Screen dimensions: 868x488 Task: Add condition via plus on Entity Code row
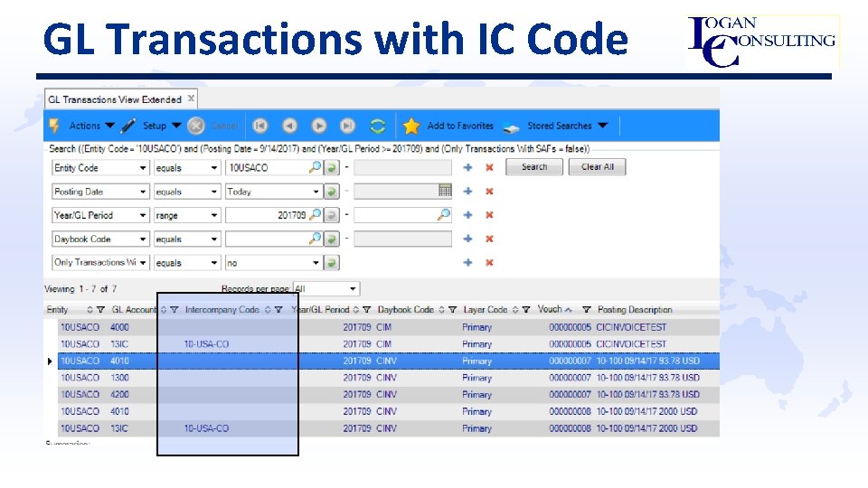point(467,167)
